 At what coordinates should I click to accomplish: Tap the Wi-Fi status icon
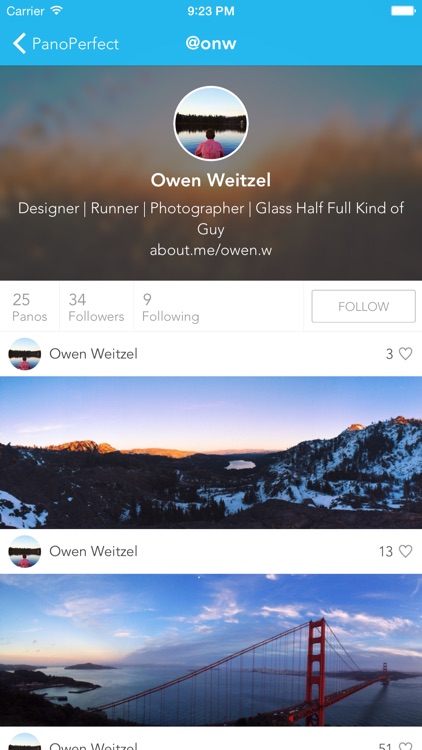pos(56,11)
